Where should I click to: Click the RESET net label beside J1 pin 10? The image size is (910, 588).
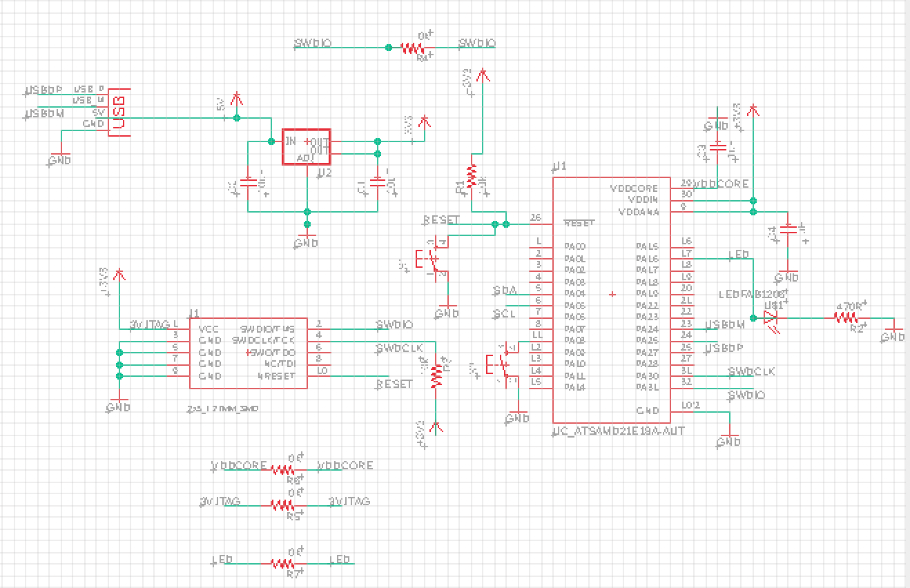(x=394, y=384)
